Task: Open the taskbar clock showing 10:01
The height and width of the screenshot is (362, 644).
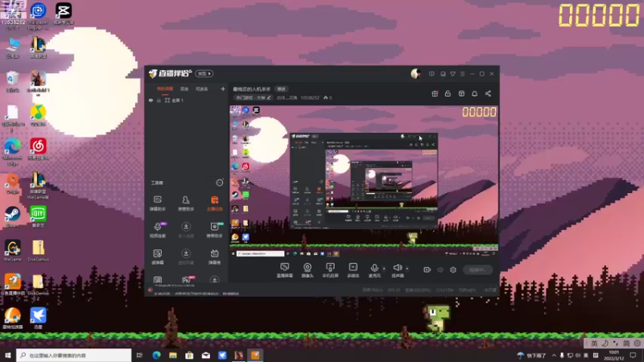Action: (x=613, y=355)
